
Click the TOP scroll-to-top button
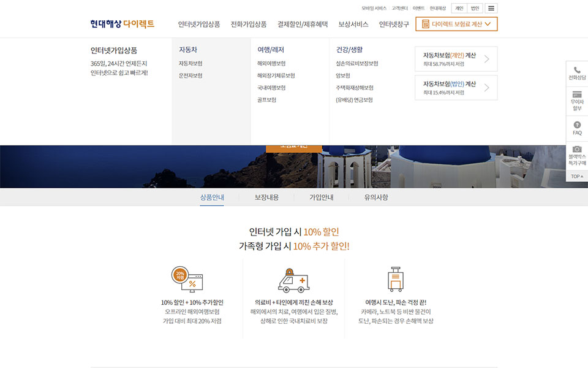point(577,177)
